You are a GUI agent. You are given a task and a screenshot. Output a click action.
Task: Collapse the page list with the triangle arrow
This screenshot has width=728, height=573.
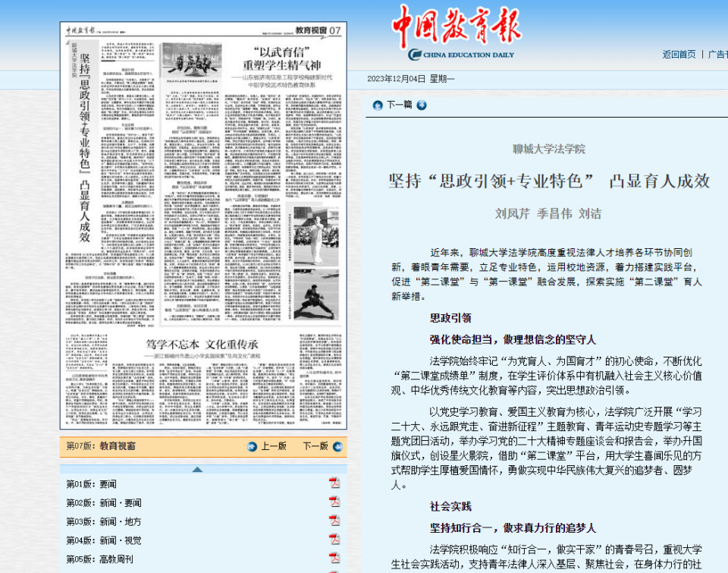(x=197, y=469)
